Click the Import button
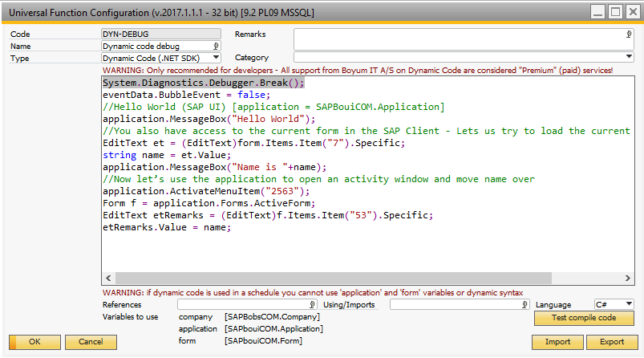Viewport: 644px width, 358px height. (557, 342)
